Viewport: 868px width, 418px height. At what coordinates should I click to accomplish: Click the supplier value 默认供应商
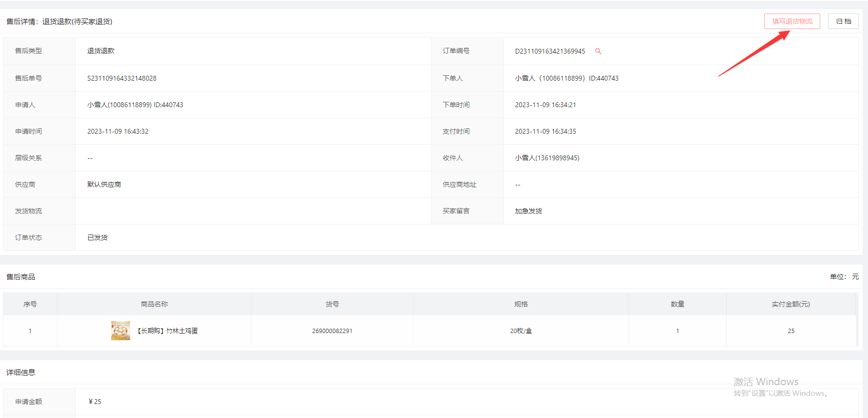(x=104, y=184)
